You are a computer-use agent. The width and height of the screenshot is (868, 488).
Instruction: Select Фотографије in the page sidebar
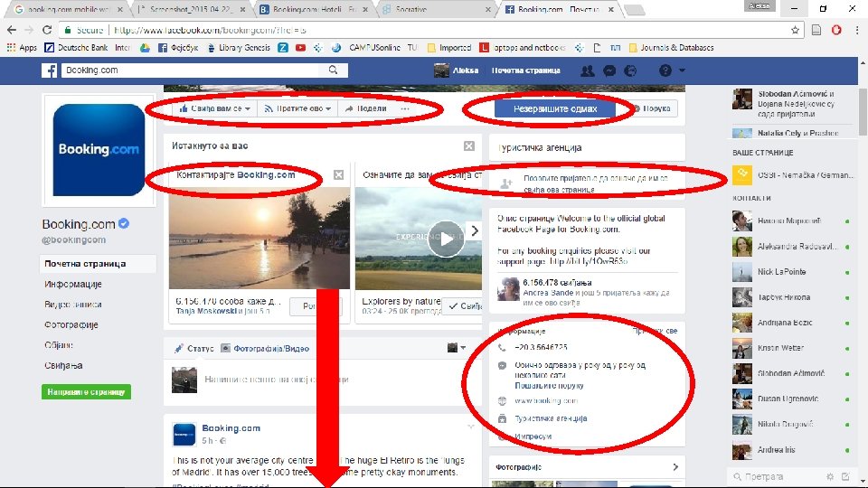[71, 324]
